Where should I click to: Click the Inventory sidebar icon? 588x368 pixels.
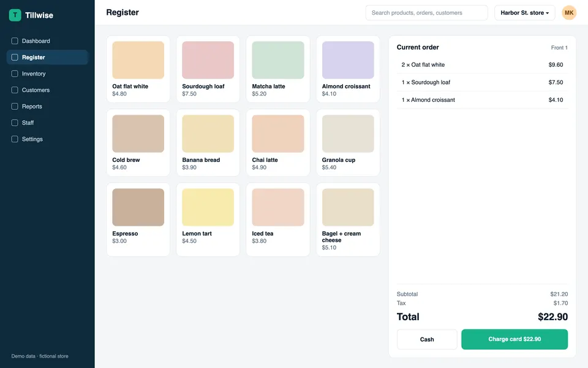(15, 74)
